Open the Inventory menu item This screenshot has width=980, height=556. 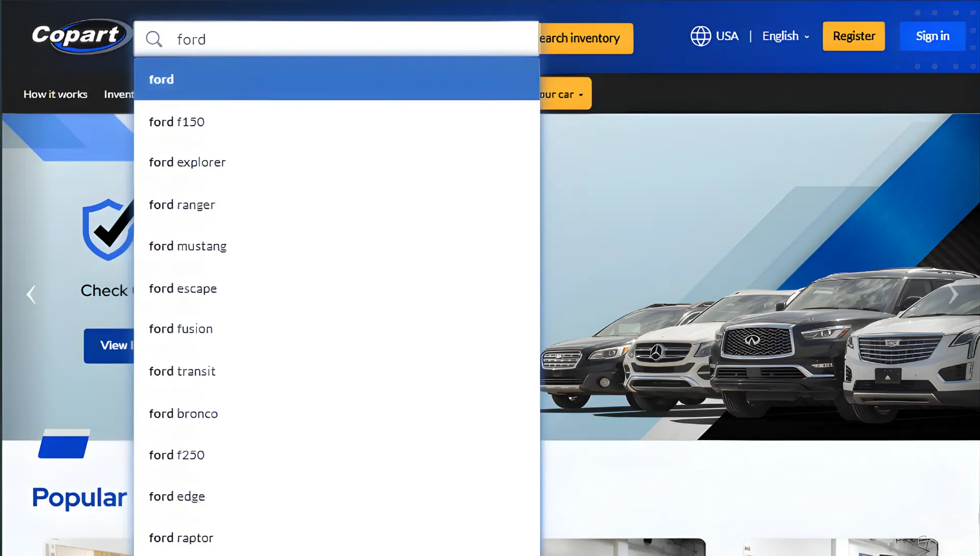[x=119, y=94]
